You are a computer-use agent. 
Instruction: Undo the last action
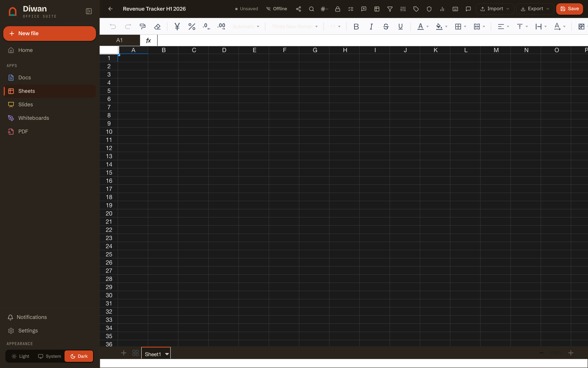pyautogui.click(x=113, y=27)
